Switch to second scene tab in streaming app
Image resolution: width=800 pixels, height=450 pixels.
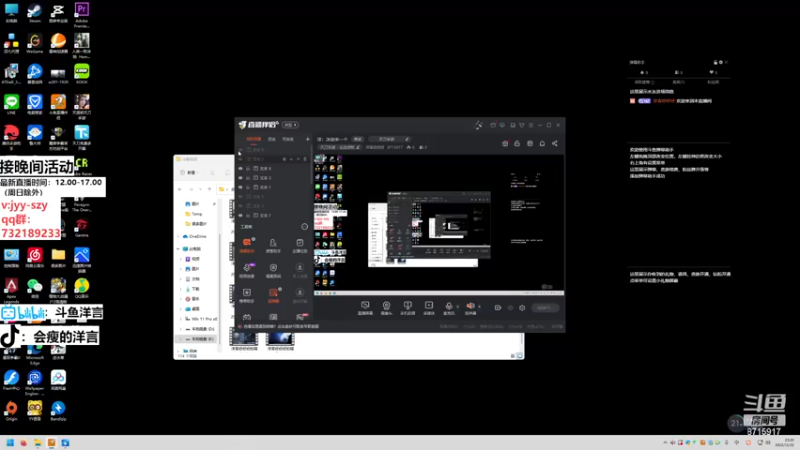click(x=272, y=139)
